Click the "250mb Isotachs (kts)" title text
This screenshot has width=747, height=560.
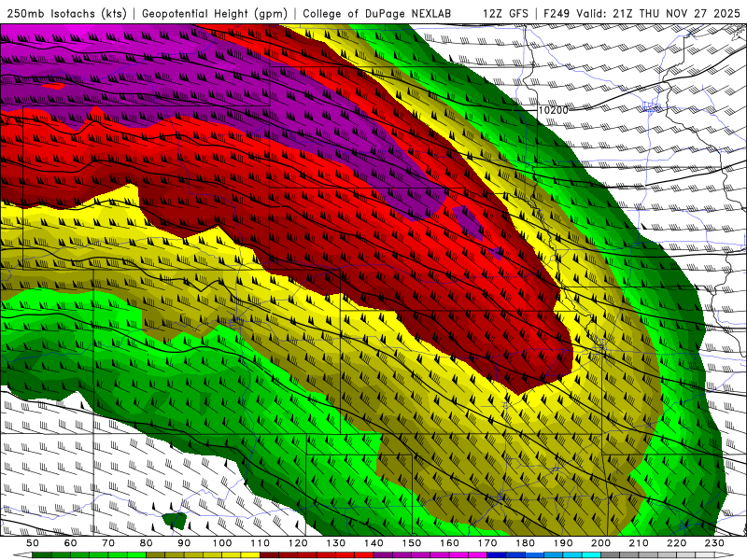coord(67,13)
